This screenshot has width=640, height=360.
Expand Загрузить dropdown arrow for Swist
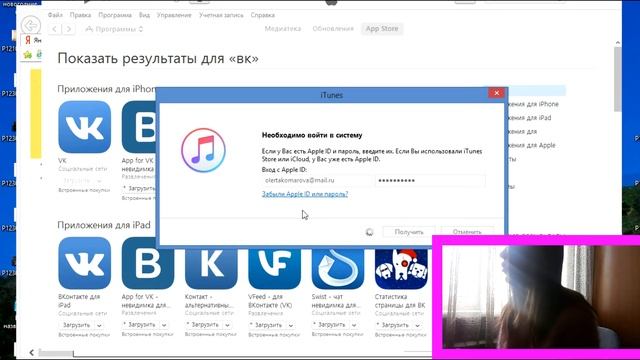coord(354,325)
